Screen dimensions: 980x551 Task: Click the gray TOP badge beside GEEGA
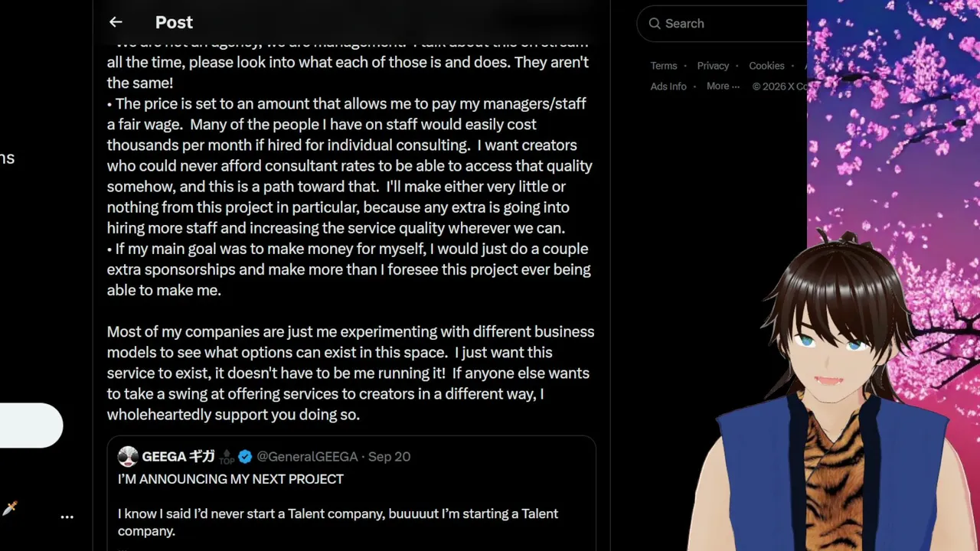click(x=227, y=458)
